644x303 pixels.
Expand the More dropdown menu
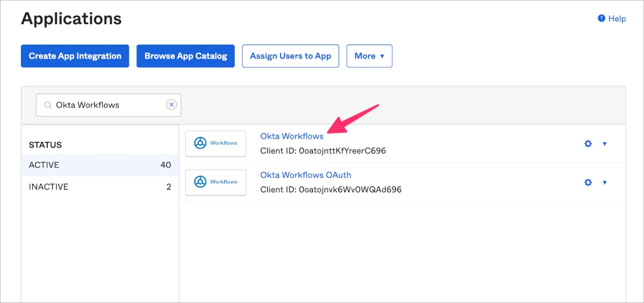tap(369, 56)
